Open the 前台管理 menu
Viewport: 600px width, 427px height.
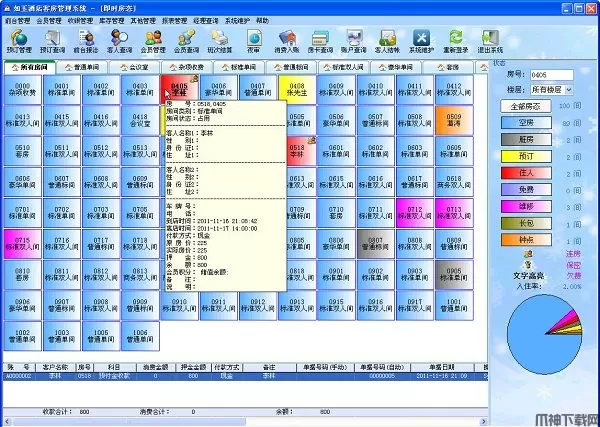pos(18,21)
